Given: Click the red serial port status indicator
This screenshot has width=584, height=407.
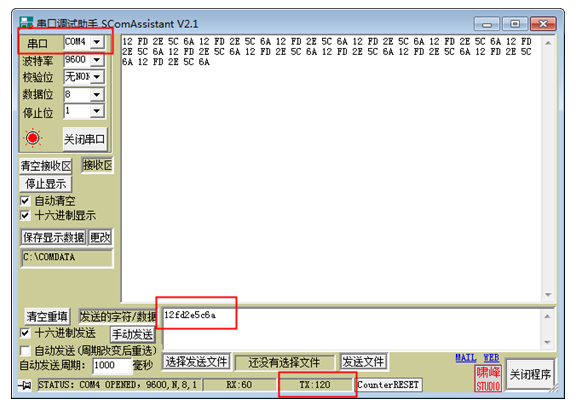Looking at the screenshot, I should [32, 138].
